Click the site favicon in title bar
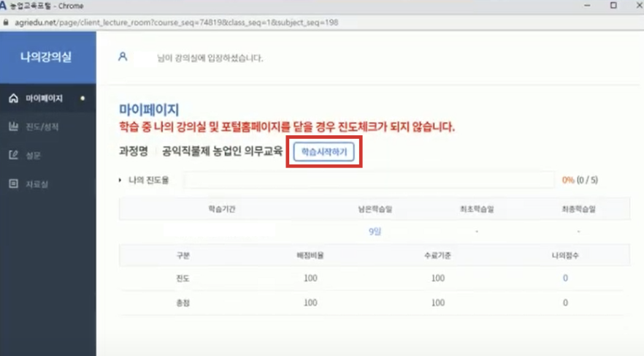644x356 pixels. [x=3, y=6]
